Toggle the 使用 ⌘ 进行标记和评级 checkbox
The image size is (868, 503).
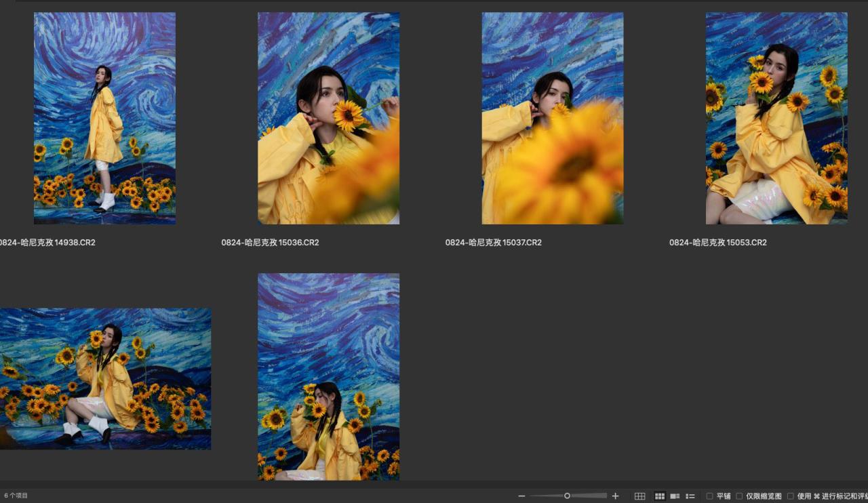(x=791, y=496)
